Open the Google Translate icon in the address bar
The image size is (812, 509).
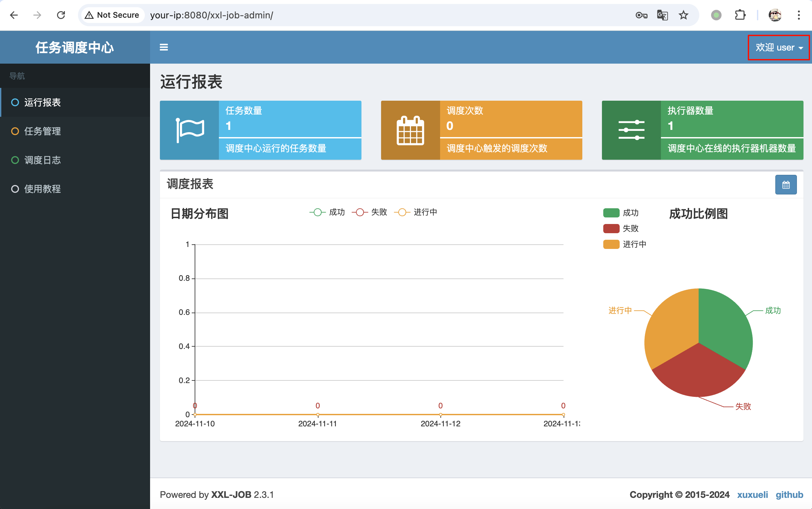[x=662, y=15]
